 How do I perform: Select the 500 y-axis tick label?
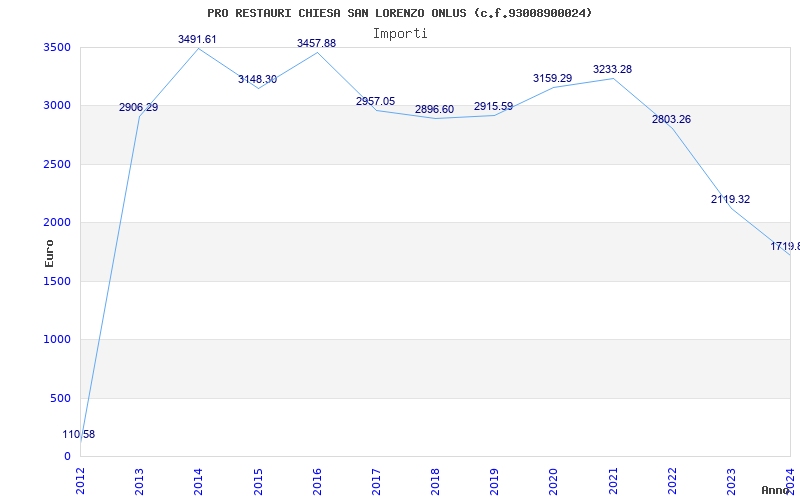tap(61, 398)
